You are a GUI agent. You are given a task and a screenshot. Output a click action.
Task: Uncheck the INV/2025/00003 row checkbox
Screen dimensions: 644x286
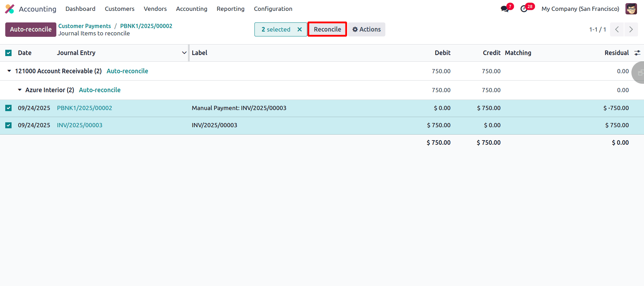click(x=8, y=125)
